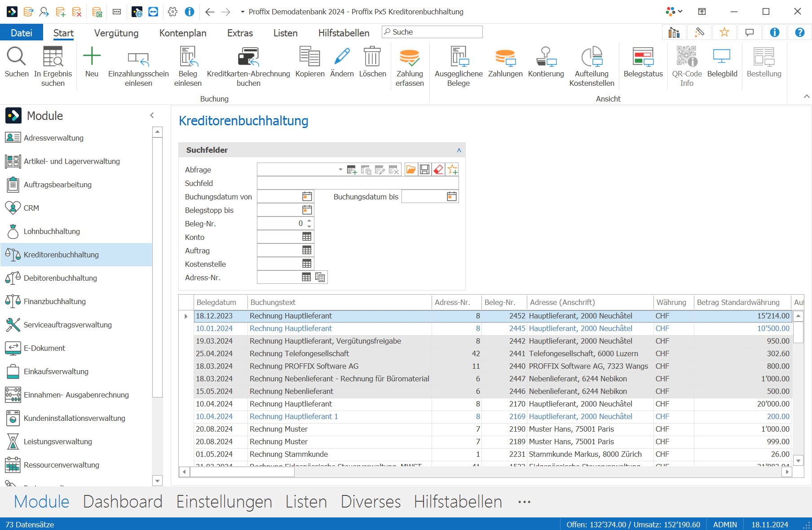Open the Hilfstabellen ribbon tab
This screenshot has width=812, height=530.
[344, 33]
